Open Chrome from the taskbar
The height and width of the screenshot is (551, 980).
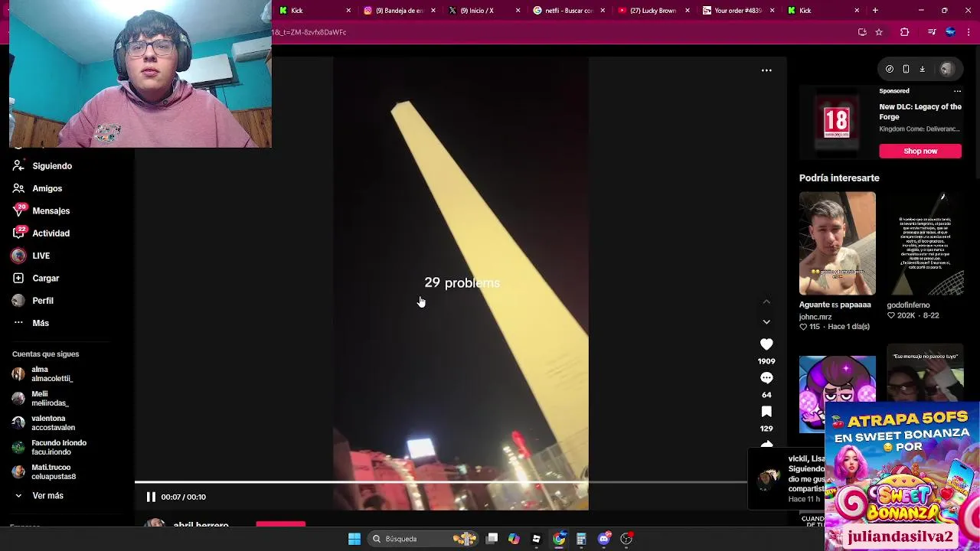point(559,539)
